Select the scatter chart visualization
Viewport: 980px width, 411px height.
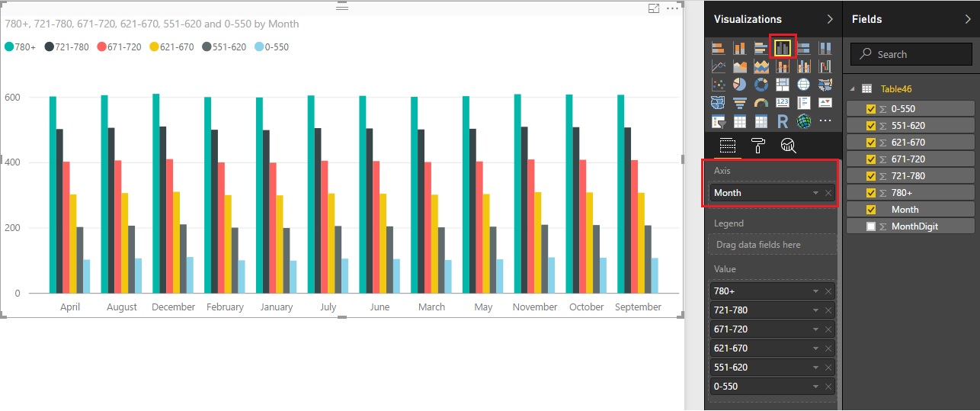[x=718, y=85]
